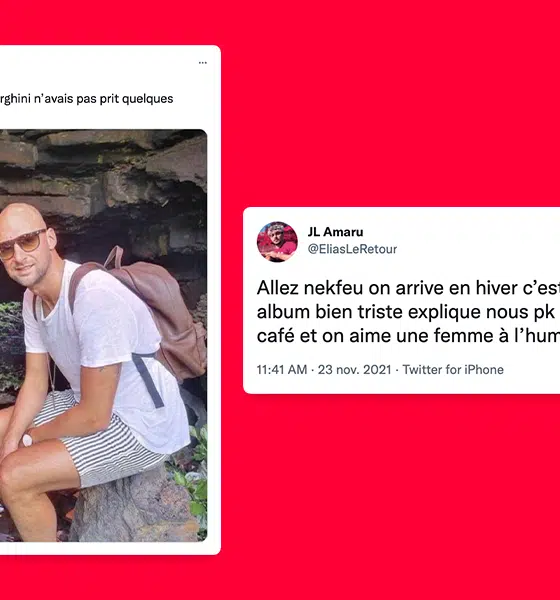Image resolution: width=560 pixels, height=600 pixels.
Task: Open the photo attached to the left tweet
Action: (x=103, y=335)
